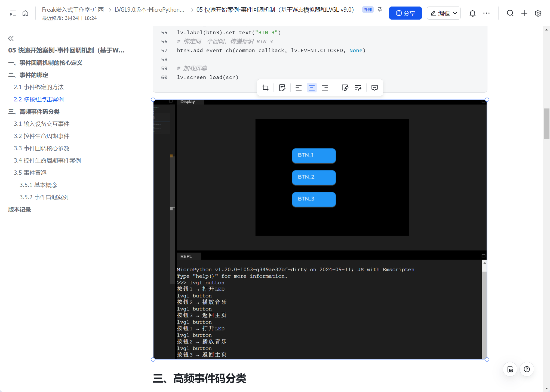
Task: Click code line 60 lv.screen_load(scr)
Action: (208, 77)
